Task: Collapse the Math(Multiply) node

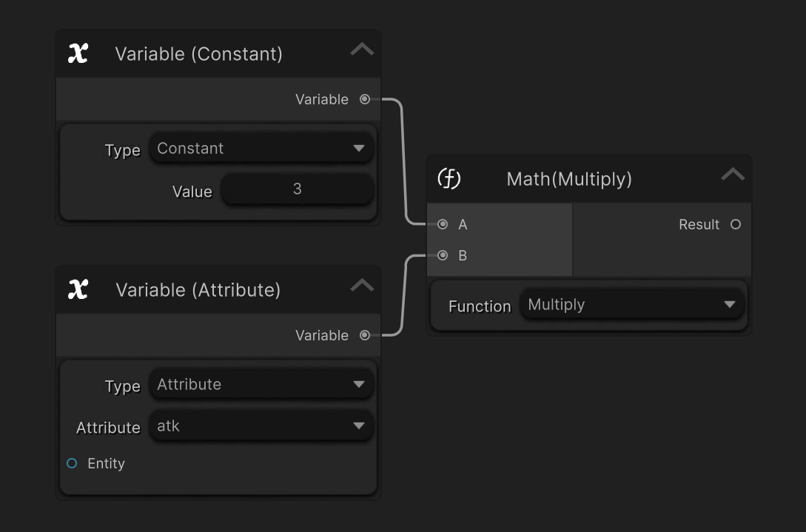Action: point(733,175)
